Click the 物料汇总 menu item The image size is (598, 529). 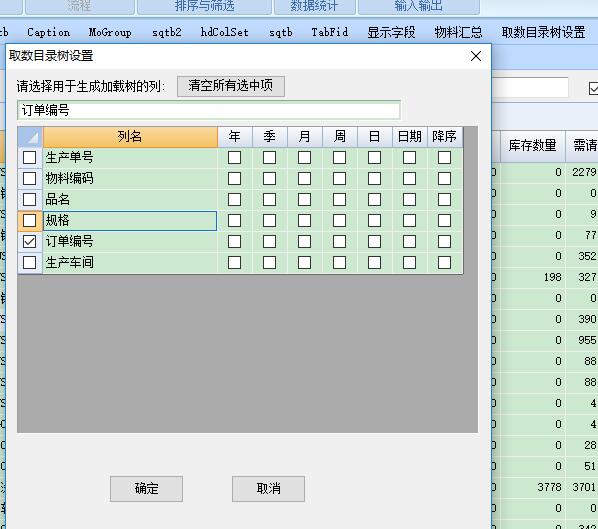[x=458, y=32]
